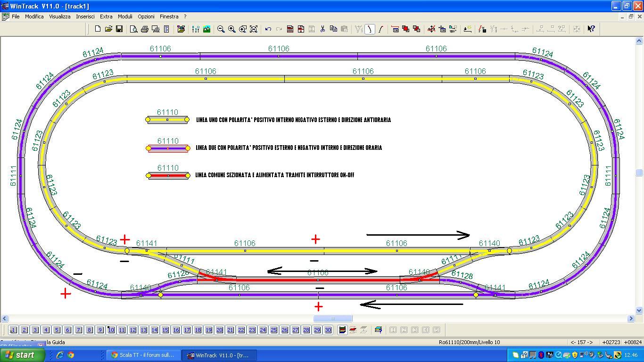Switch to Scala TT forum taskbar window
Viewport: 644px width, 362px height.
coord(142,355)
